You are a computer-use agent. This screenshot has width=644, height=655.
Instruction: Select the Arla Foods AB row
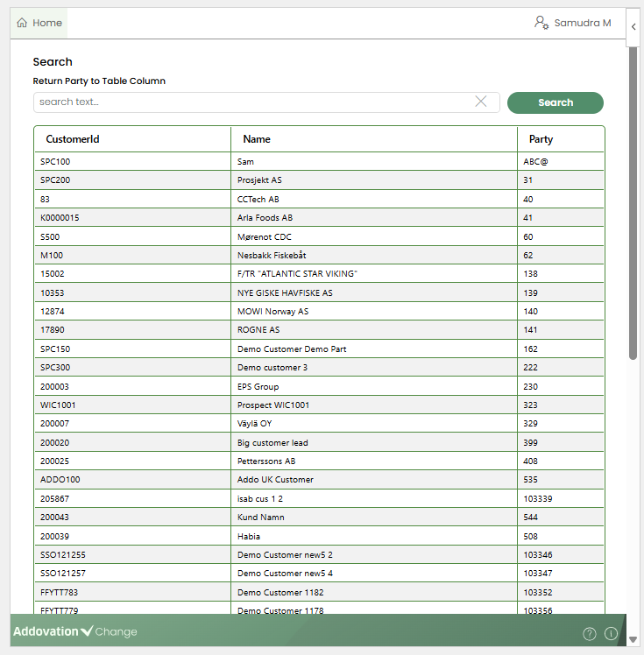click(x=265, y=217)
